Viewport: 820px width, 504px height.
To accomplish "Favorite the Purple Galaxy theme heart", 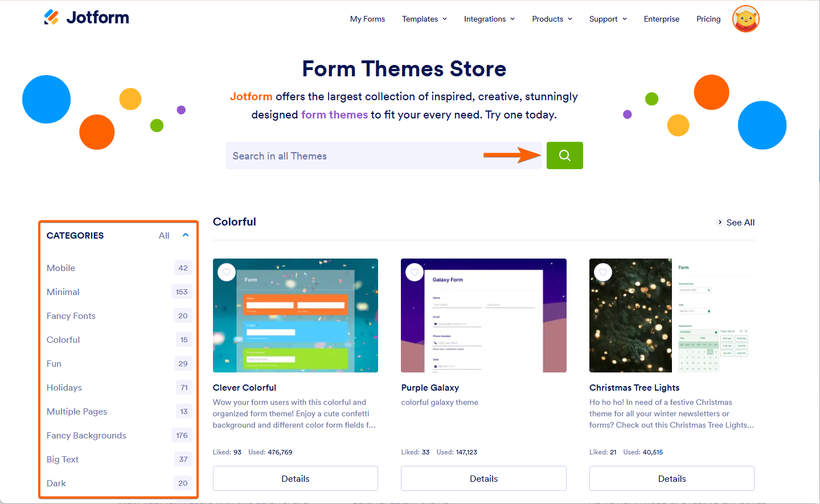I will [x=415, y=272].
